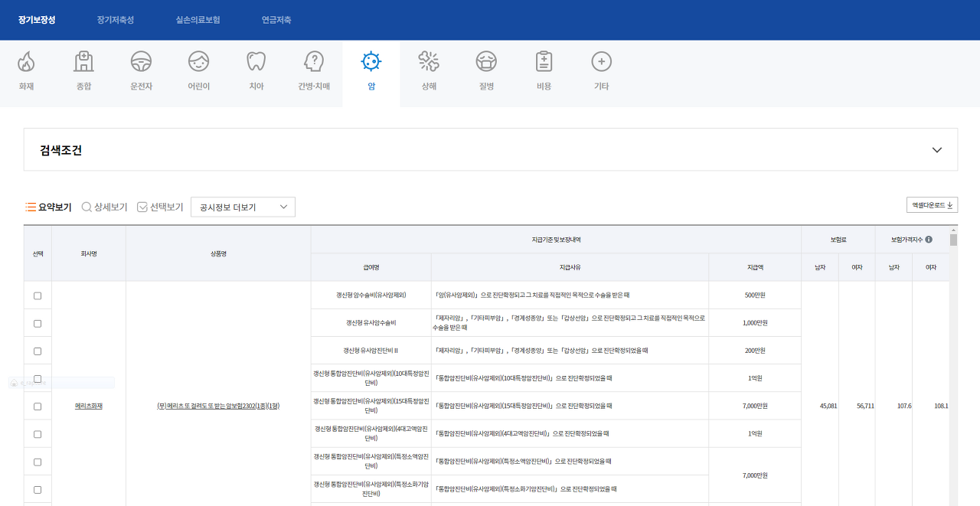Open the 장기저축성 top menu
Screen dimensions: 980x506
point(116,20)
